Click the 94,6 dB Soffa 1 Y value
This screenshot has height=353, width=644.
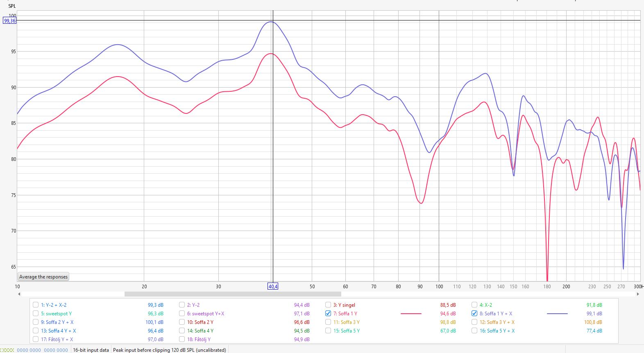[448, 314]
